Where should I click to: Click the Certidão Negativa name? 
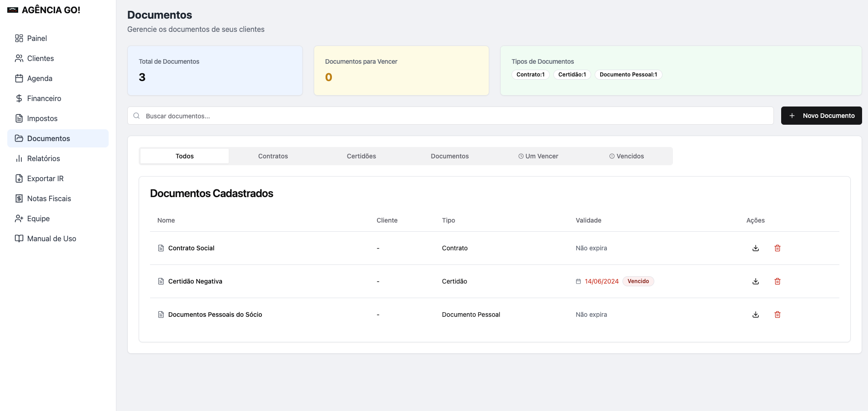pyautogui.click(x=195, y=281)
